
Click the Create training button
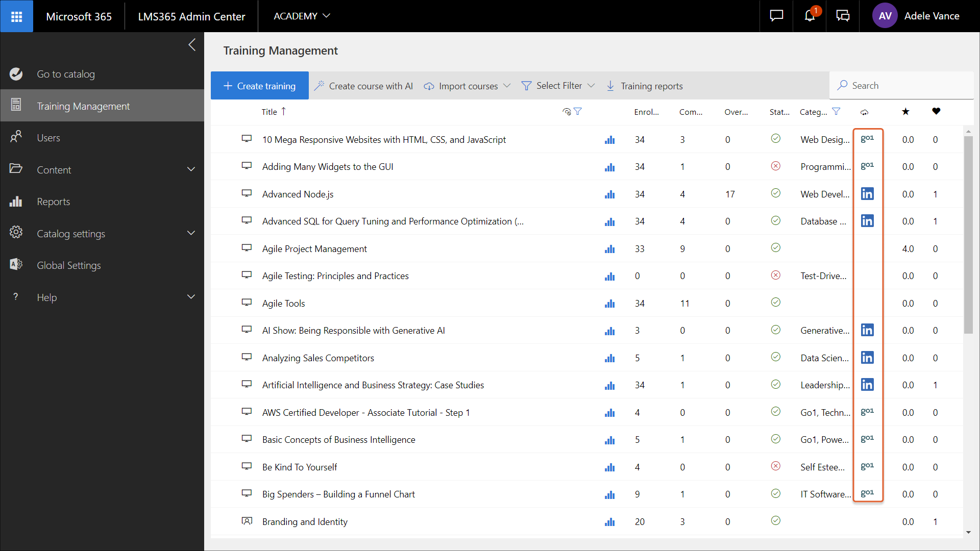click(260, 86)
